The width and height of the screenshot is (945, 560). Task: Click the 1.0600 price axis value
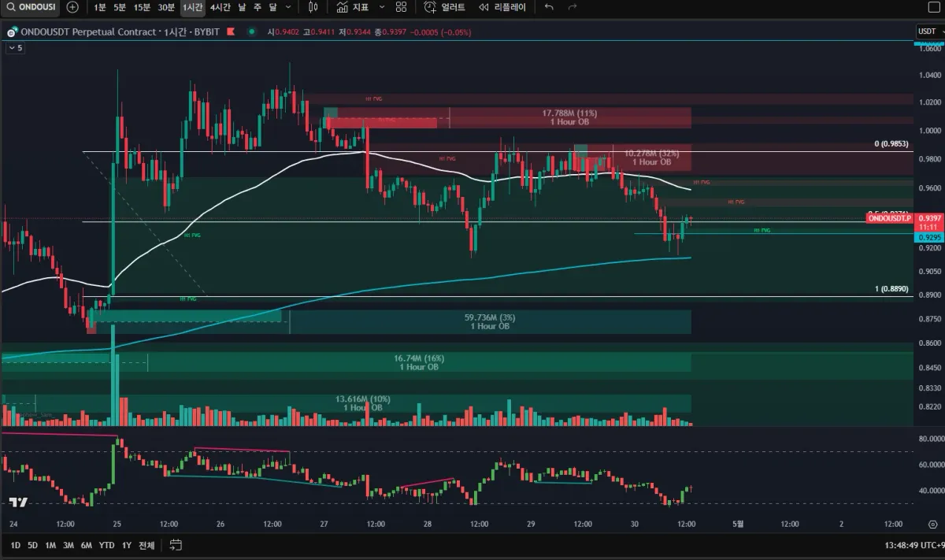point(930,47)
